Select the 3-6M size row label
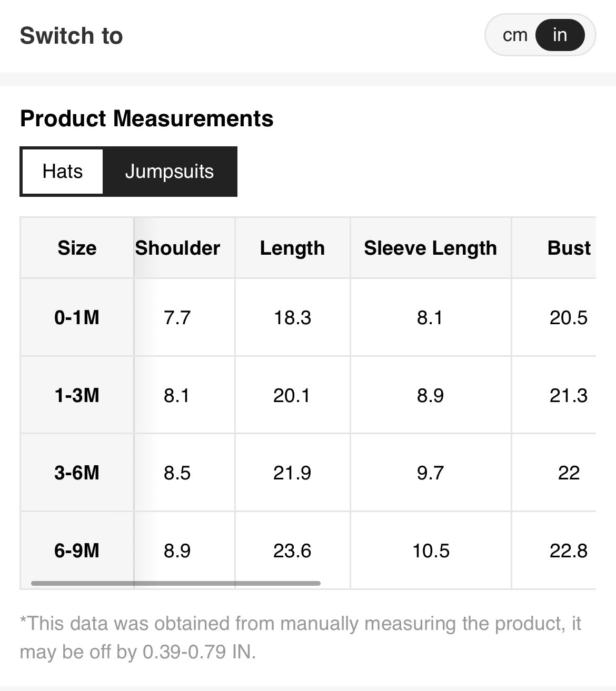616x691 pixels. 77,473
